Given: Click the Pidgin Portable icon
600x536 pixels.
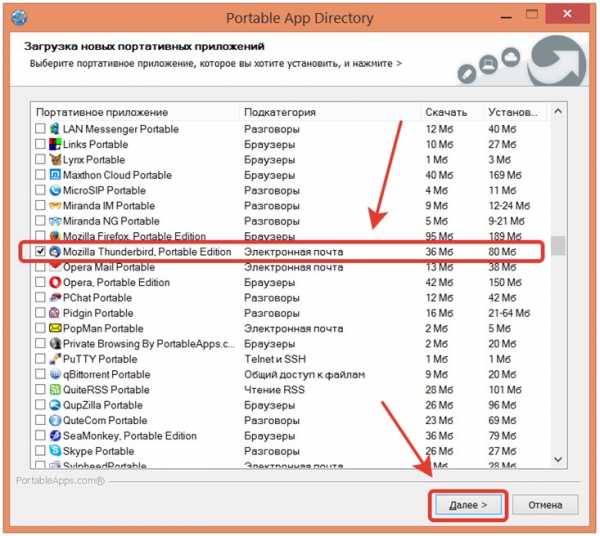Looking at the screenshot, I should tap(55, 313).
